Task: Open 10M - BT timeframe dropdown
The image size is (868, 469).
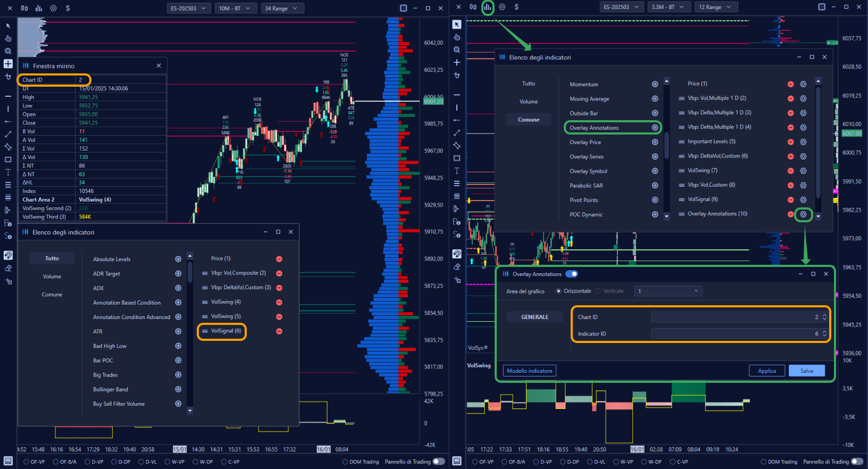Action: pos(235,8)
